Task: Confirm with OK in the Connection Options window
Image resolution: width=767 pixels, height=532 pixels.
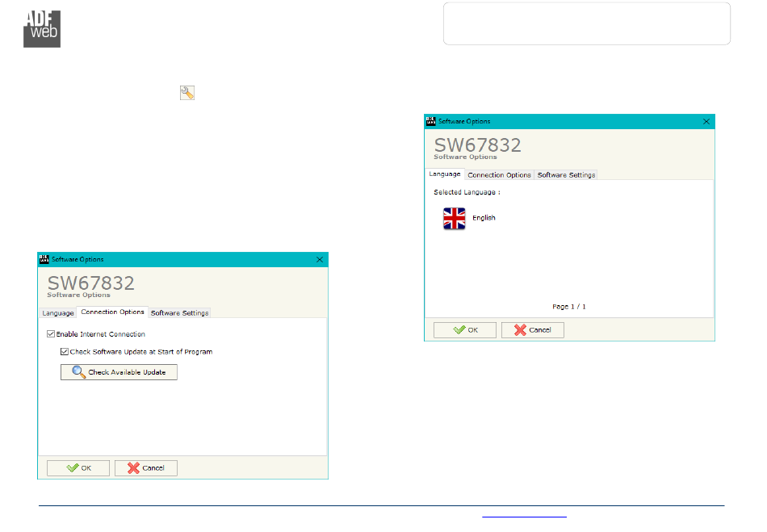Action: (x=78, y=468)
